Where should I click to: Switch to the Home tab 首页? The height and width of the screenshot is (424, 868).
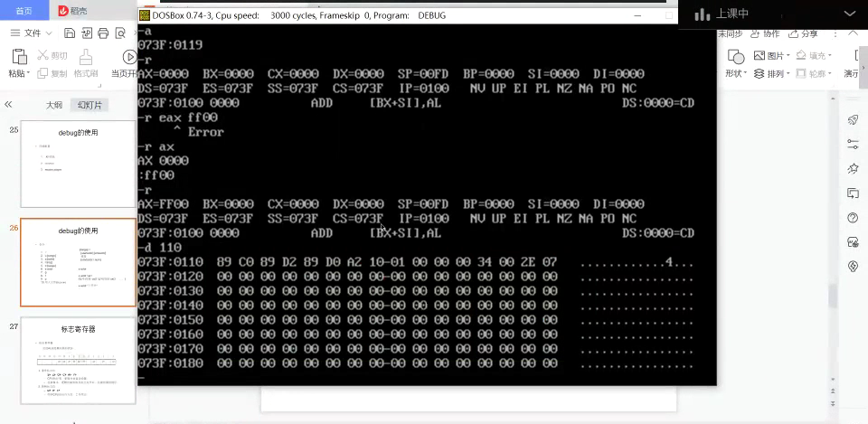click(24, 11)
